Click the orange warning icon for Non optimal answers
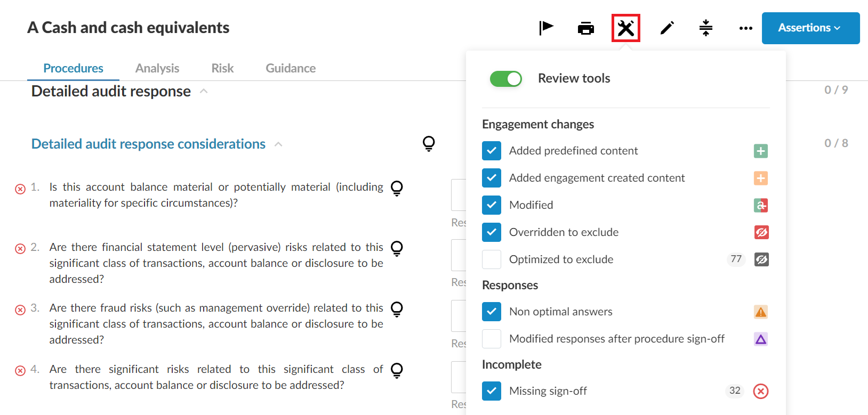 [x=761, y=312]
